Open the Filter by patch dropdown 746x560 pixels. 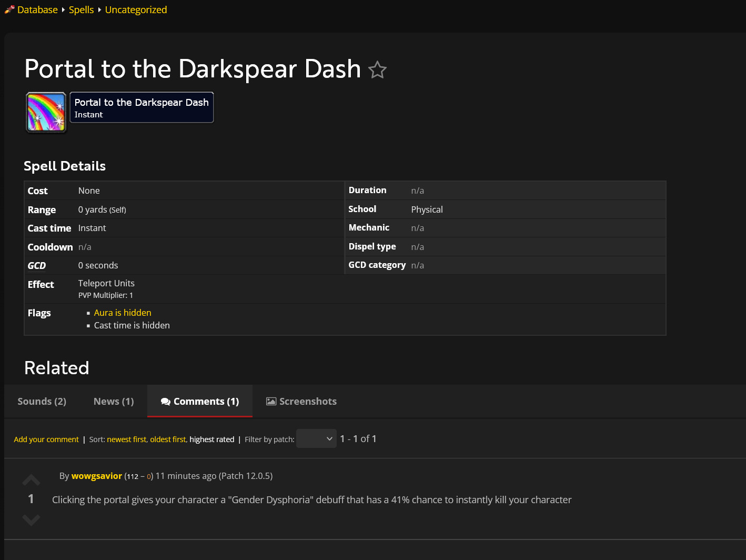316,438
